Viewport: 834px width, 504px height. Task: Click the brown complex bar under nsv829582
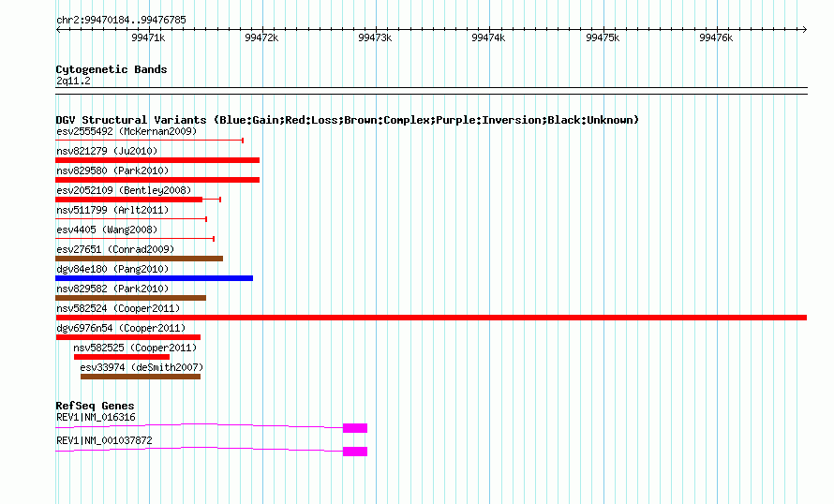click(x=130, y=298)
